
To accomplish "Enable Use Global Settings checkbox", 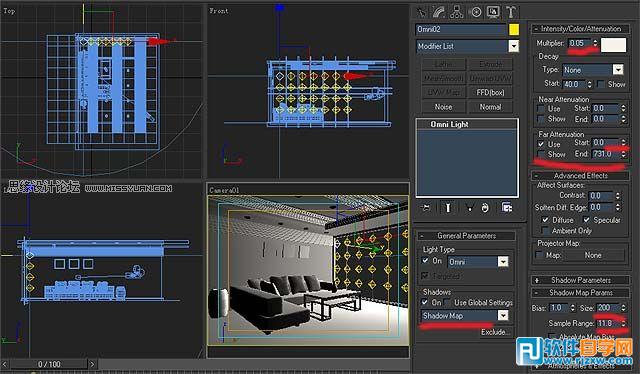I will (x=448, y=302).
